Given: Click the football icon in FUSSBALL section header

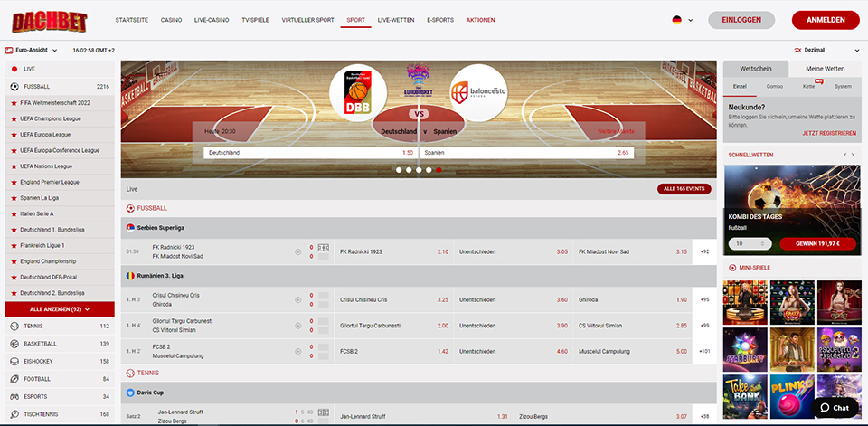Looking at the screenshot, I should [130, 208].
